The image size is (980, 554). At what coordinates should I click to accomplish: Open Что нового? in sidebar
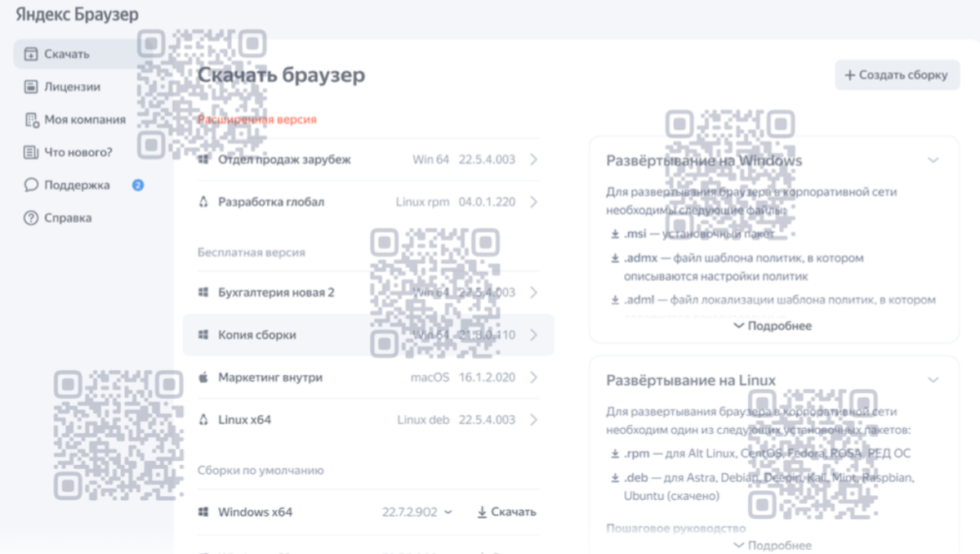click(77, 152)
